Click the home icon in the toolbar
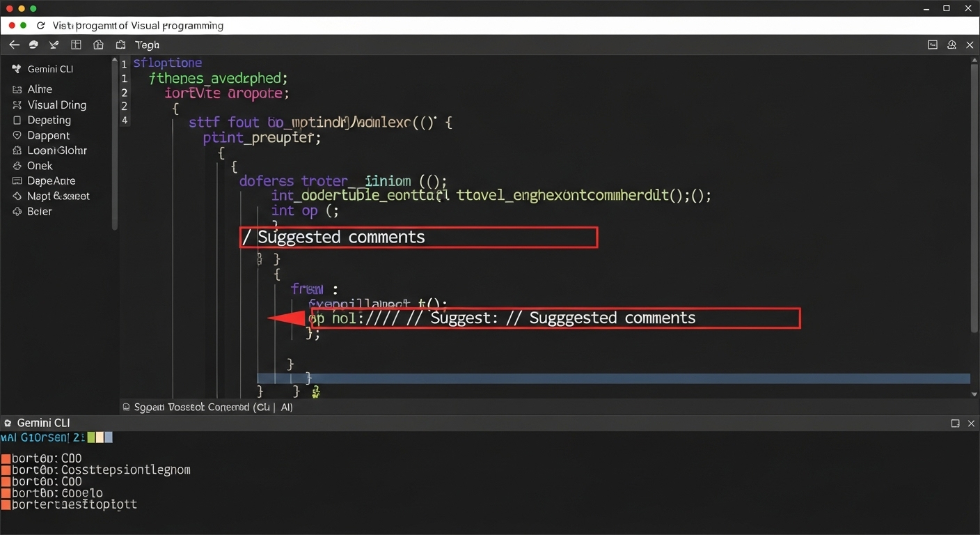 [x=98, y=45]
